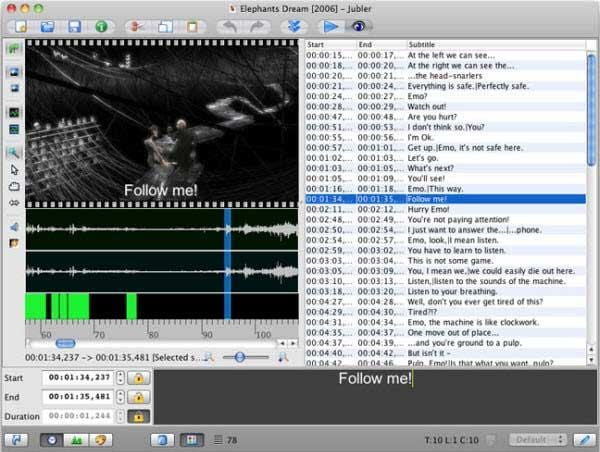
Task: Click the speaker audio icon in sidebar
Action: pos(14,226)
